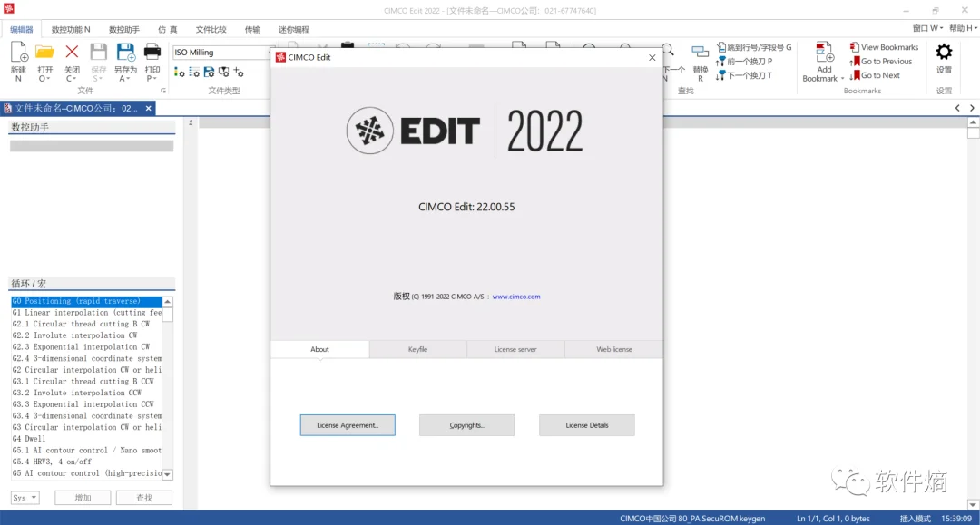
Task: Open the 传输 ribbon tab
Action: pyautogui.click(x=252, y=29)
